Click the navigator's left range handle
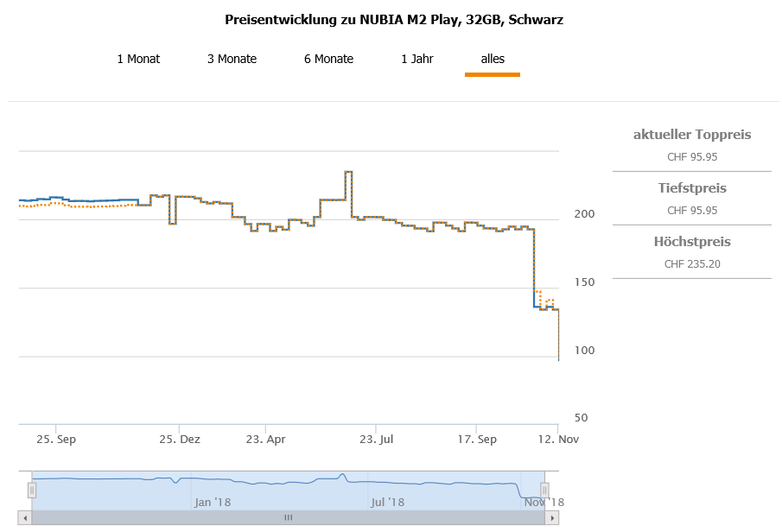Viewport: 782px width, 532px height. 32,491
